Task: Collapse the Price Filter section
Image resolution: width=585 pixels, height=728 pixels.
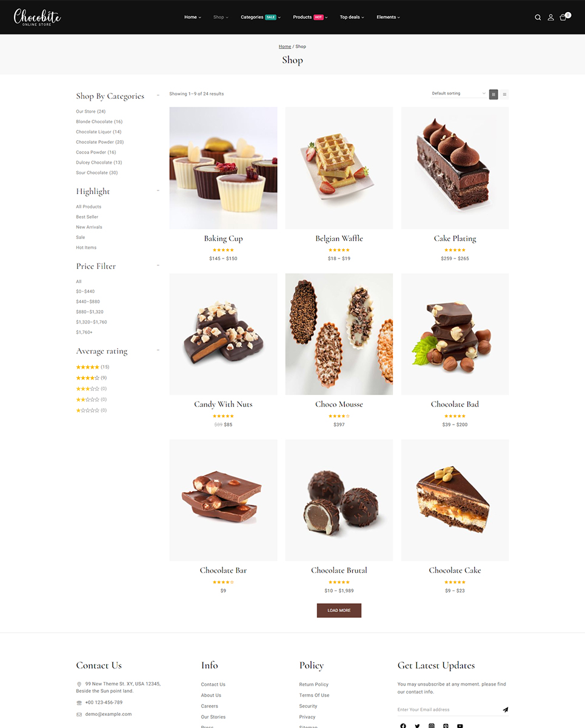Action: (158, 265)
